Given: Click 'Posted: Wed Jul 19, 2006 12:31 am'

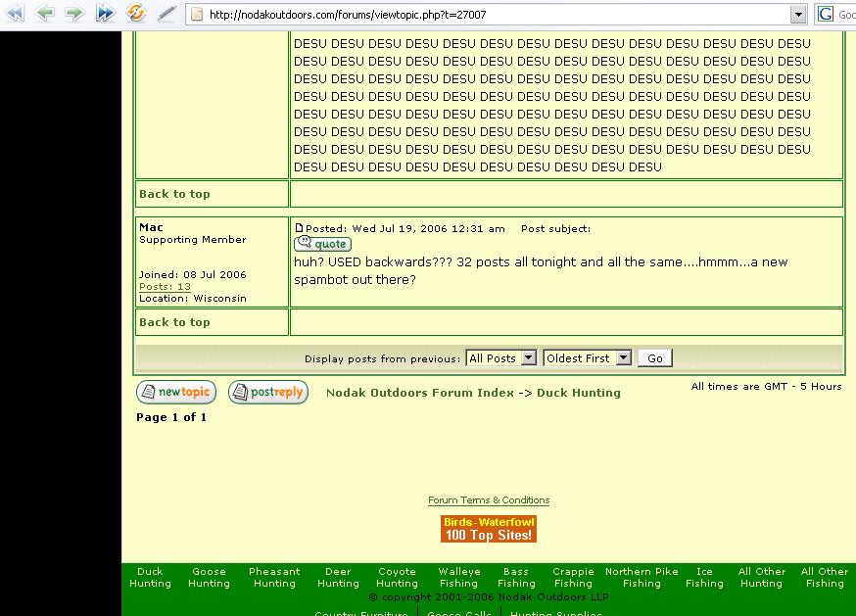Looking at the screenshot, I should 405,229.
